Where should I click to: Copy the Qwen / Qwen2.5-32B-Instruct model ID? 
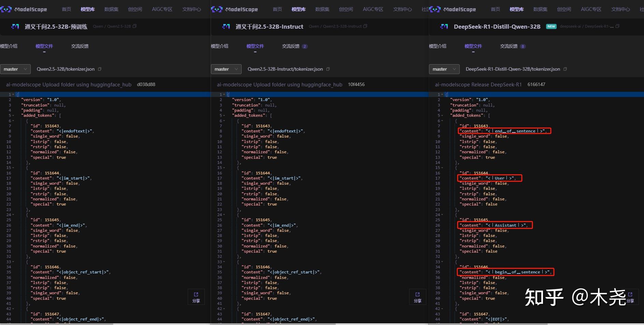[x=365, y=26]
